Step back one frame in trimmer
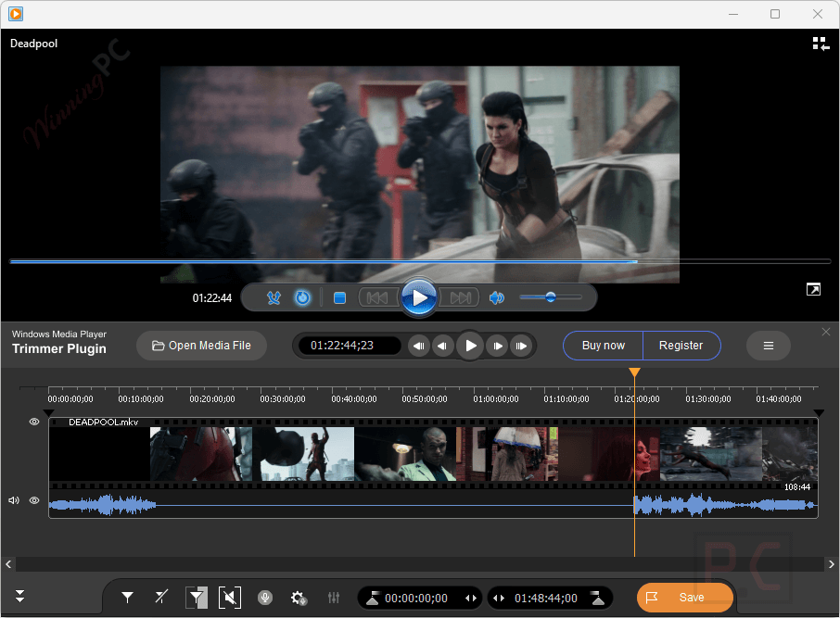The width and height of the screenshot is (840, 618). 442,346
